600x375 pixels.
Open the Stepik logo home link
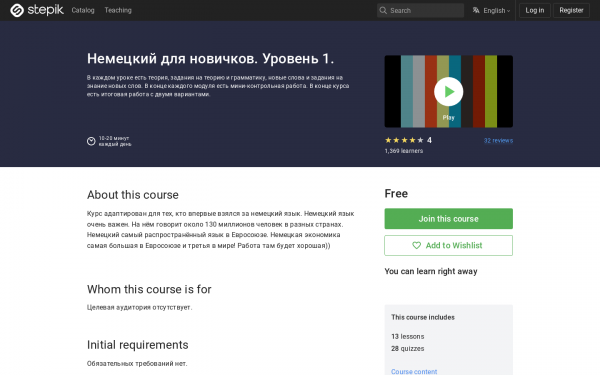[37, 10]
